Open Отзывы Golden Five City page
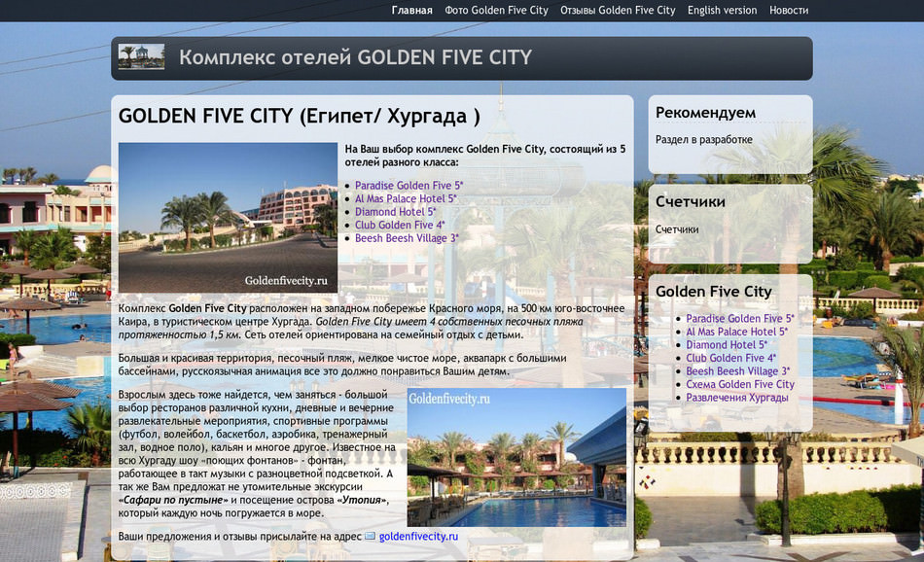Viewport: 924px width, 562px height. [x=618, y=11]
